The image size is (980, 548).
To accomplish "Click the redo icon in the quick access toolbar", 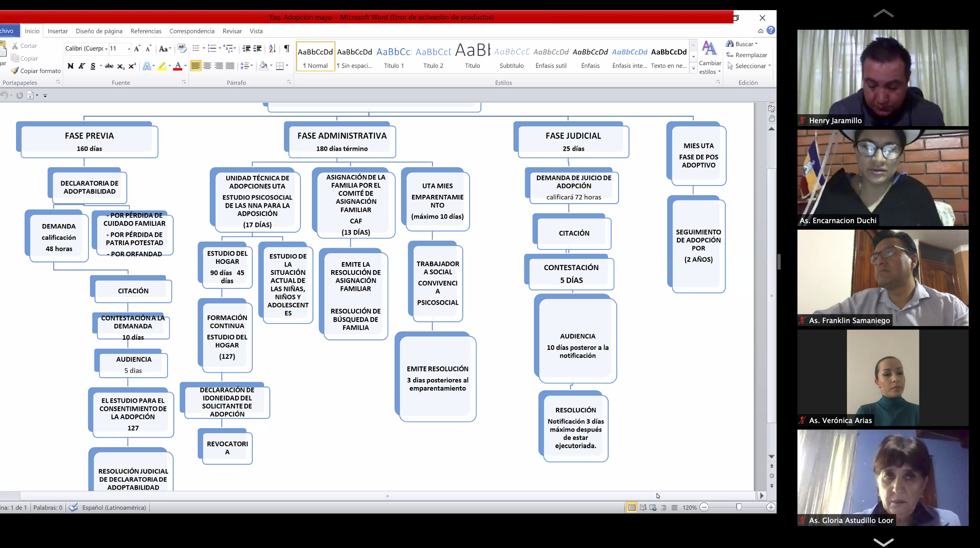I will click(19, 95).
